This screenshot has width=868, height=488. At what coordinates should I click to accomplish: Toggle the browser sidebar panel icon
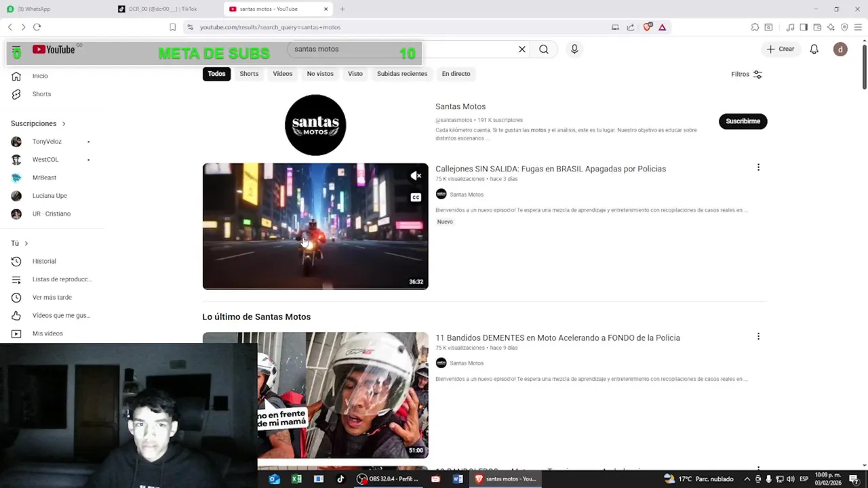pos(804,27)
